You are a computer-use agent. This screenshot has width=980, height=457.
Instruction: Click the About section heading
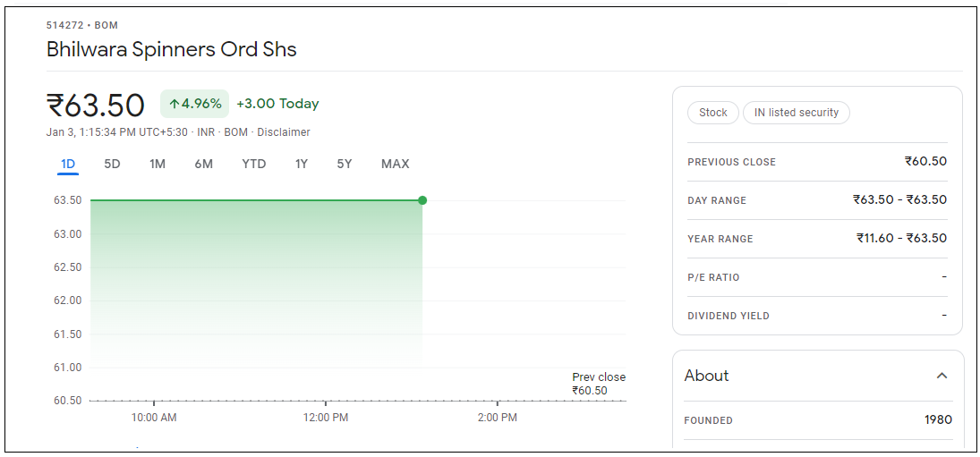click(707, 376)
